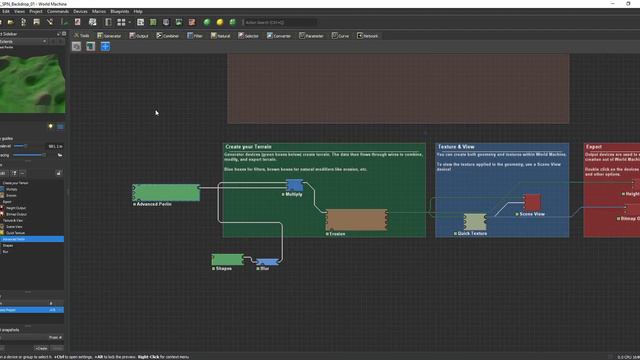Select the Advanced Perlin device node
This screenshot has width=640, height=360.
point(166,193)
